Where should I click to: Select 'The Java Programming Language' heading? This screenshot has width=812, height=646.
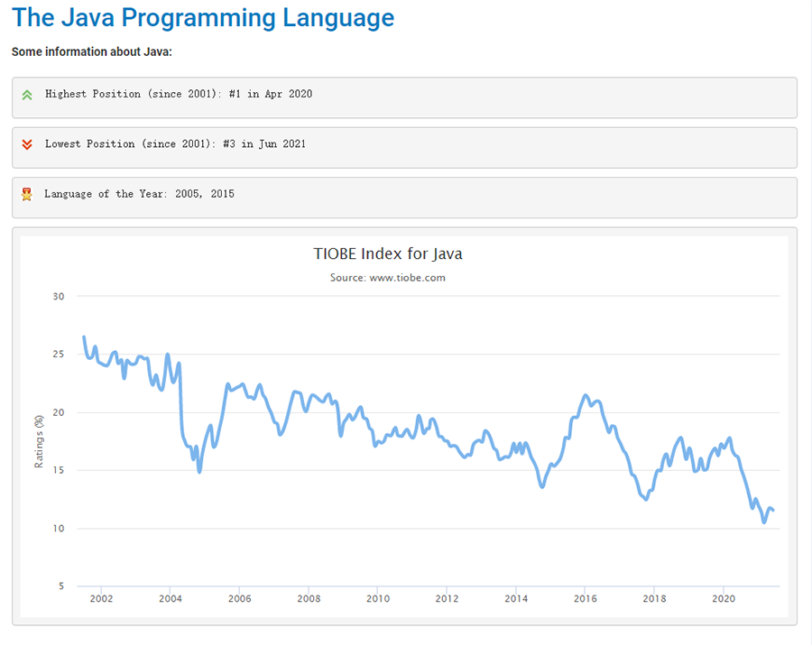click(x=203, y=18)
